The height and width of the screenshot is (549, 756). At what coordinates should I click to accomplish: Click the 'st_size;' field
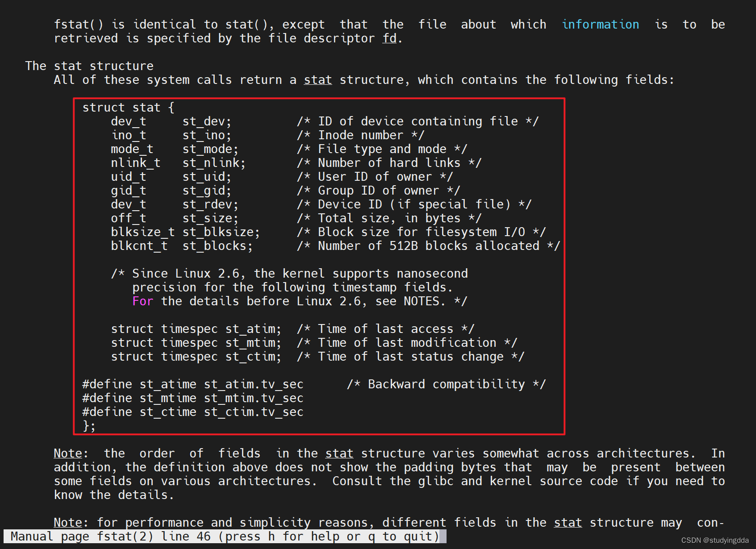pyautogui.click(x=211, y=218)
